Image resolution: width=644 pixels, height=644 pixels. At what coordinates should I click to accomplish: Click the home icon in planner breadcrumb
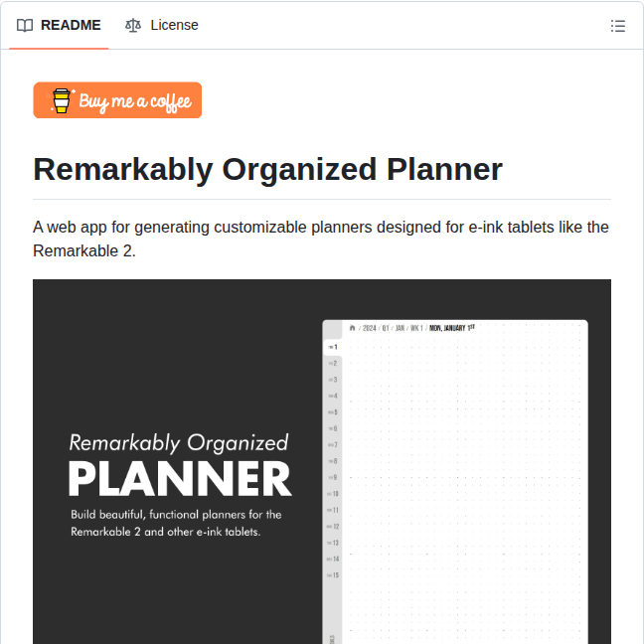(x=352, y=327)
